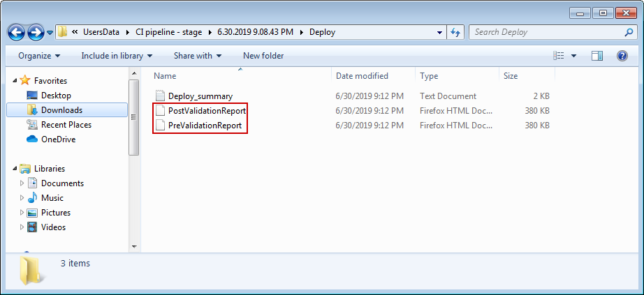
Task: Navigate to CI pipeline - stage breadcrumb
Action: point(168,32)
